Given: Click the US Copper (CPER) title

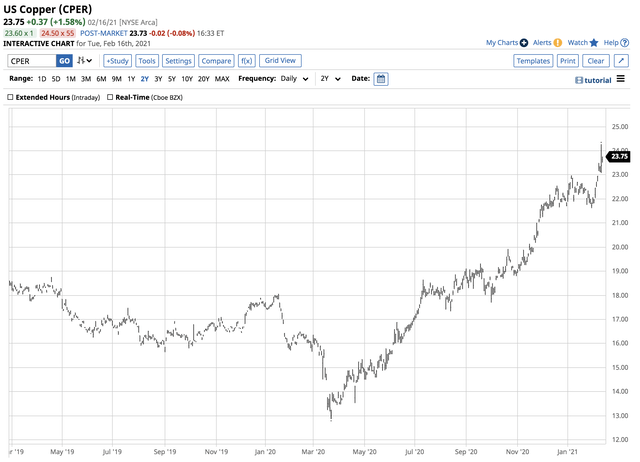Looking at the screenshot, I should (48, 9).
